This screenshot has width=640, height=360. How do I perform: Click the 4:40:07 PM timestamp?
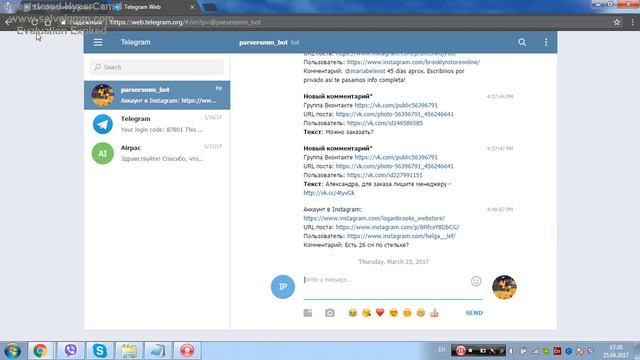pyautogui.click(x=500, y=210)
